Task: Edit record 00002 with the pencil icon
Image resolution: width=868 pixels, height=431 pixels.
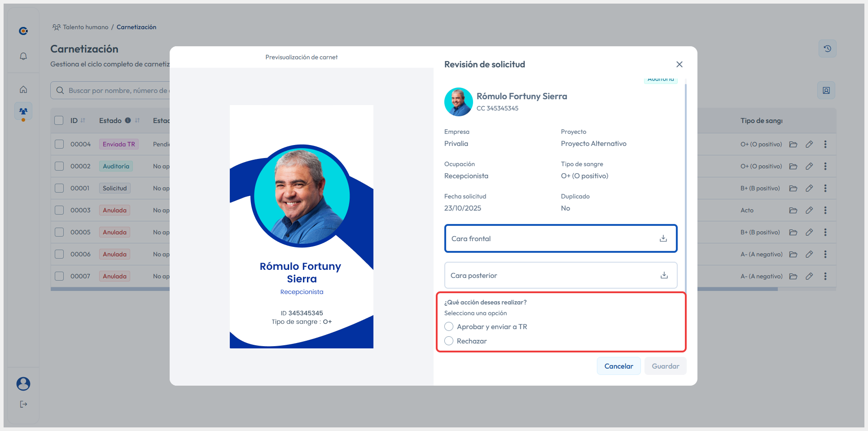Action: (809, 166)
